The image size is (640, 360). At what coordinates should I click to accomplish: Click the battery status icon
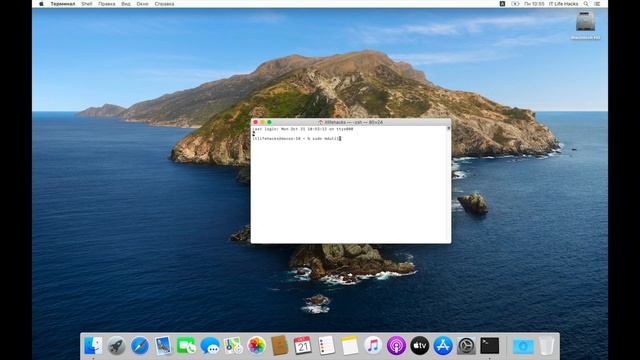515,4
